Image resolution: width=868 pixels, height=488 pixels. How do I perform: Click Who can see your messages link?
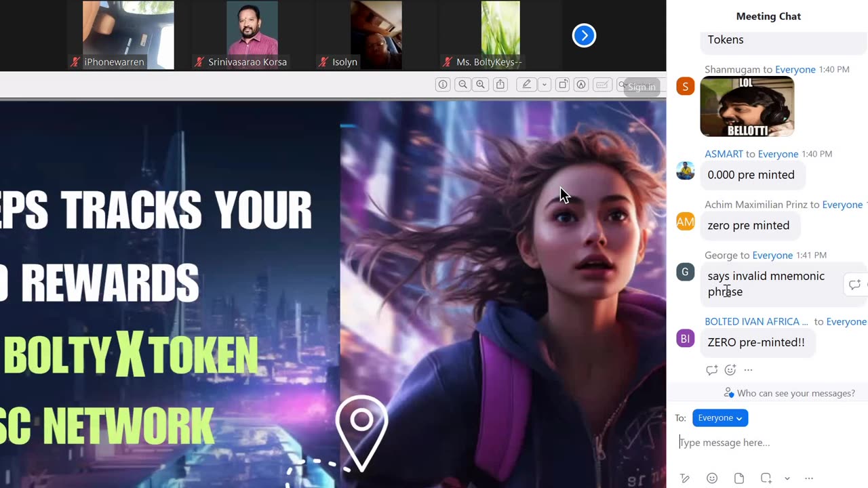(x=795, y=393)
